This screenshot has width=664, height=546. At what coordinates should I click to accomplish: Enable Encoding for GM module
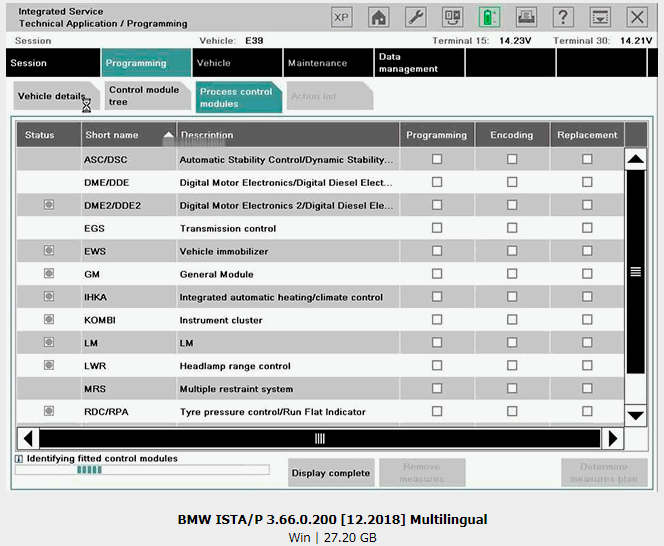click(x=512, y=274)
